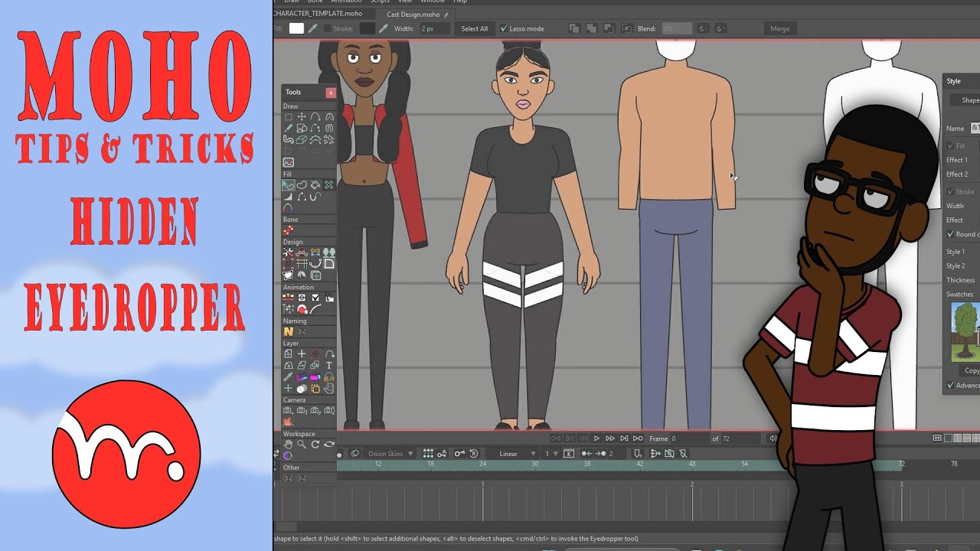980x551 pixels.
Task: Click the Copy button in Style panel
Action: pos(972,370)
